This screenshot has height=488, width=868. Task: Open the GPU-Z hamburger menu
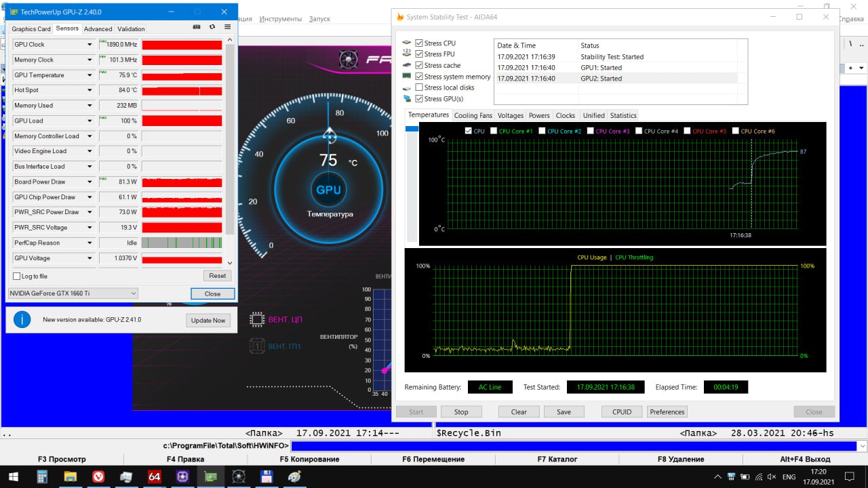coord(227,28)
